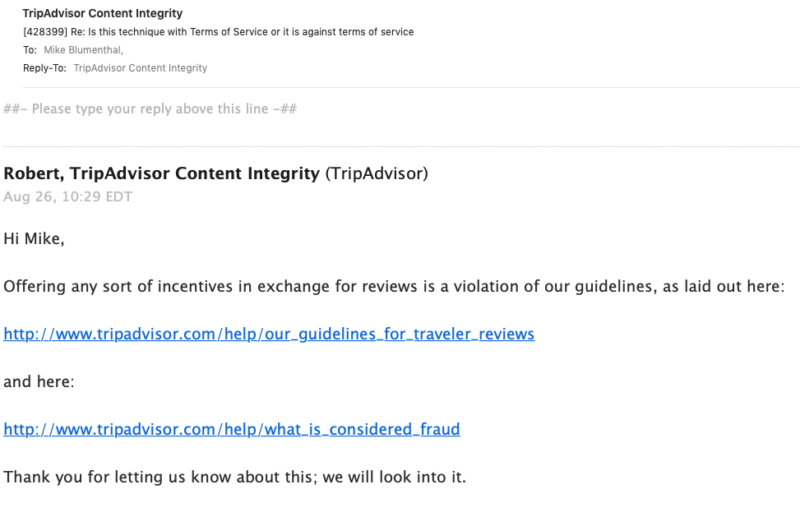Click the 'and here:' text line
Image resolution: width=800 pixels, height=526 pixels.
(x=39, y=382)
